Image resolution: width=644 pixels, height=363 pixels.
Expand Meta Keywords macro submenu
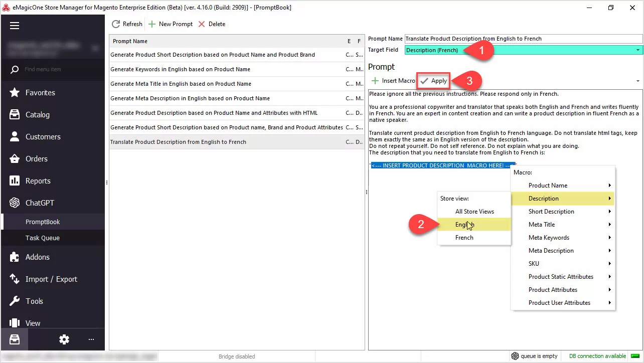tap(562, 238)
